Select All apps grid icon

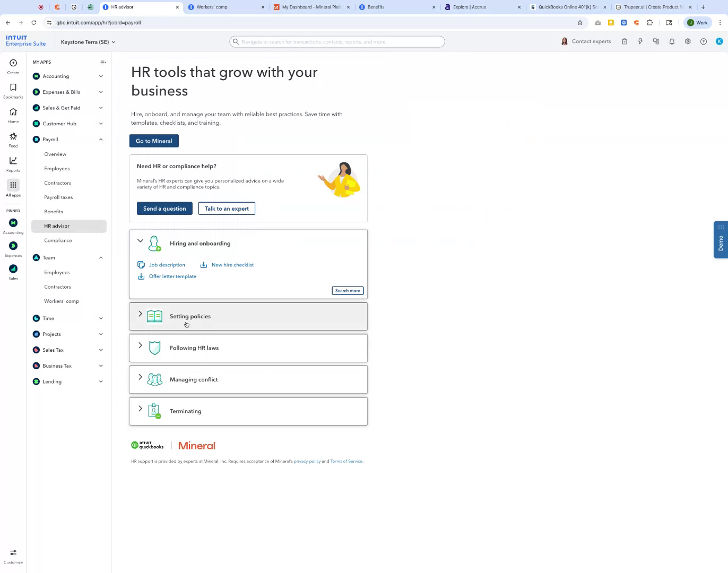(13, 185)
